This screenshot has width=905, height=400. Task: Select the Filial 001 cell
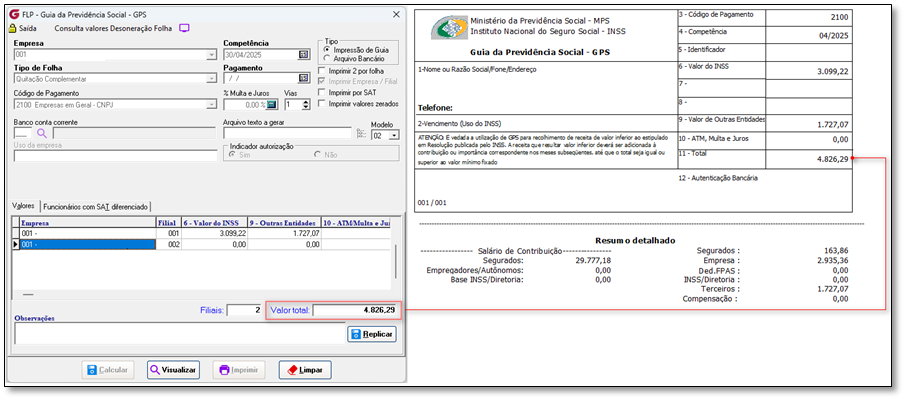click(x=169, y=233)
